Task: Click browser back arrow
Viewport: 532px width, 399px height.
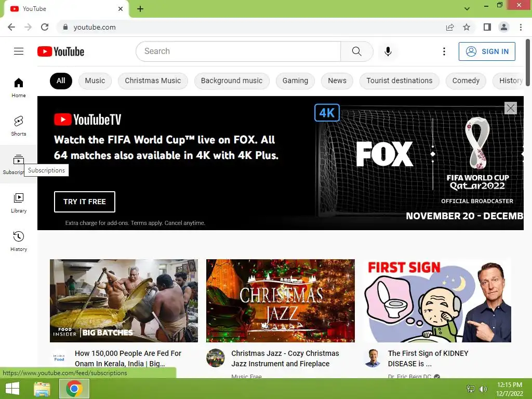Action: pyautogui.click(x=11, y=27)
